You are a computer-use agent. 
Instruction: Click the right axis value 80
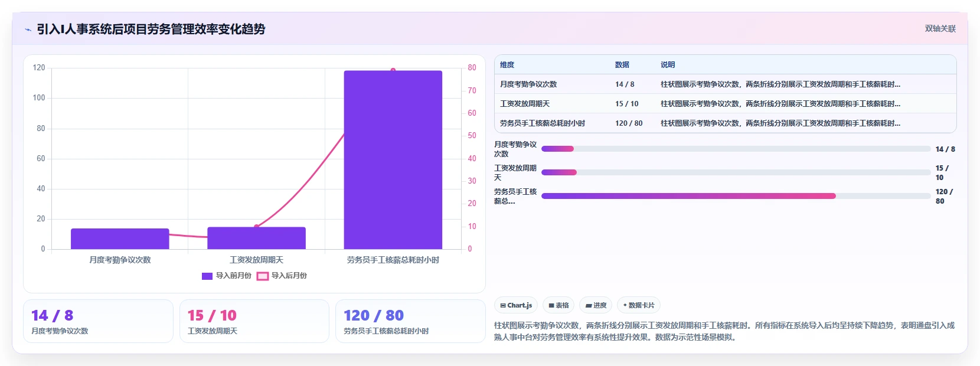tap(472, 68)
